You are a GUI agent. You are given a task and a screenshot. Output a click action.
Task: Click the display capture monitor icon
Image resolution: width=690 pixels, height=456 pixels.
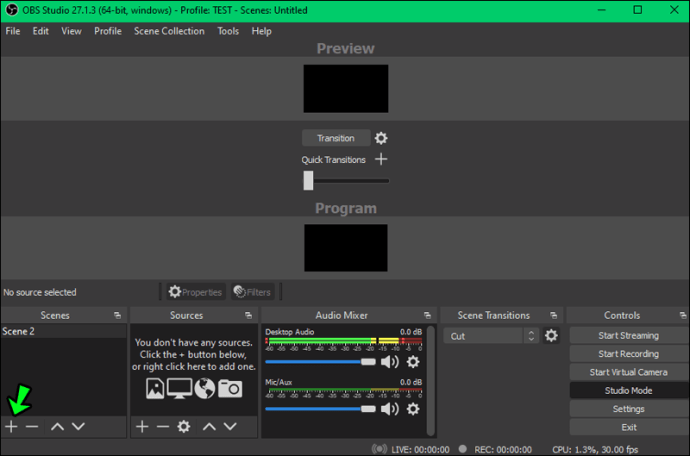click(x=179, y=389)
